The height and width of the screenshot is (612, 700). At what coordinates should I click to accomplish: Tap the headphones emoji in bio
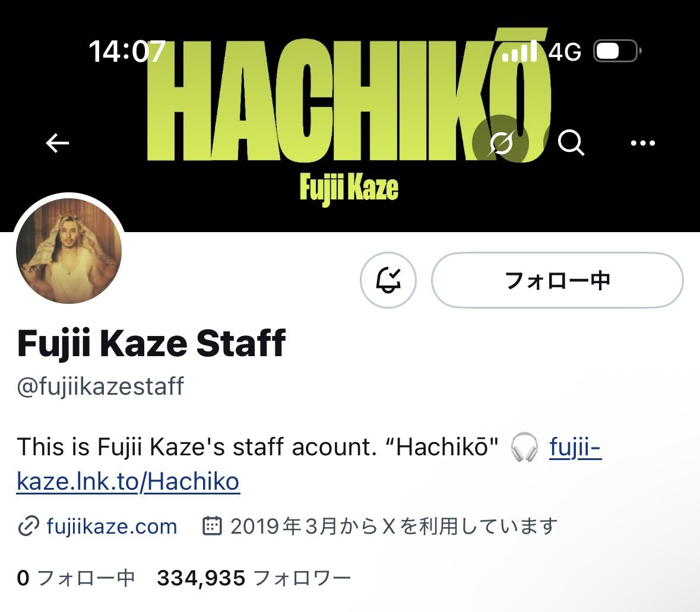(524, 446)
